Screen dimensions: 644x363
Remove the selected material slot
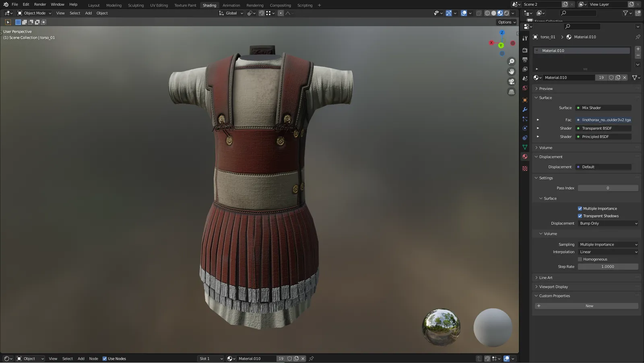(x=638, y=55)
